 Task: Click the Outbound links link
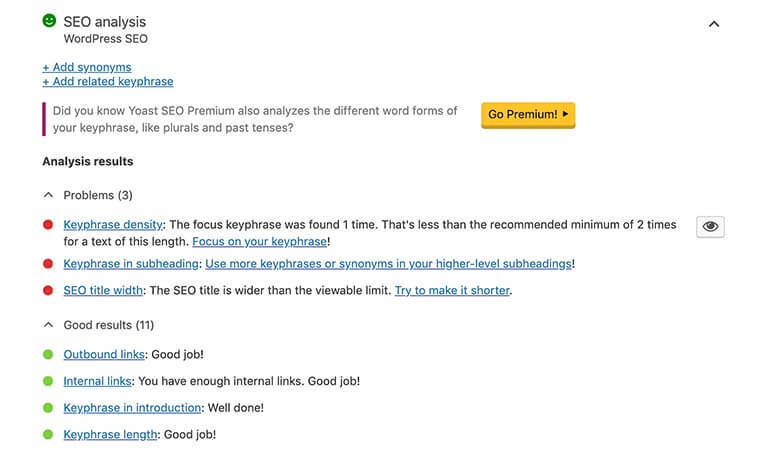[x=104, y=355]
